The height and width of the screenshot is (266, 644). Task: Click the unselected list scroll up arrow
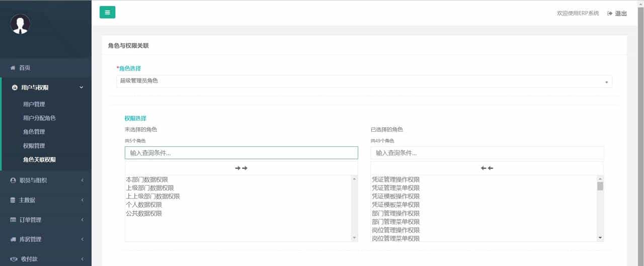click(354, 179)
